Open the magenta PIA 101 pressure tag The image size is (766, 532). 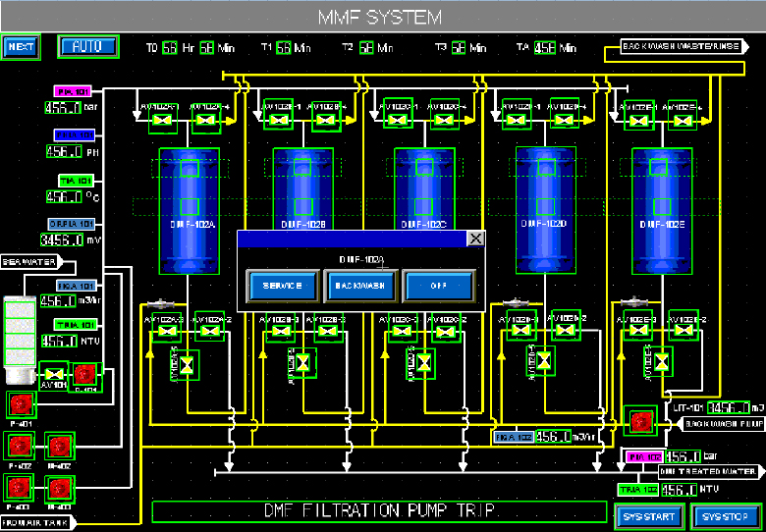pyautogui.click(x=72, y=90)
